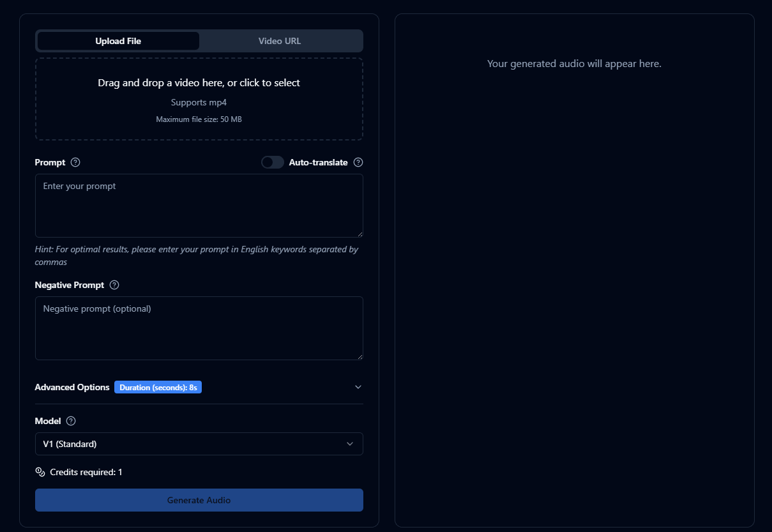Click the Advanced Options label
Screen dimensions: 772x532
click(72, 387)
